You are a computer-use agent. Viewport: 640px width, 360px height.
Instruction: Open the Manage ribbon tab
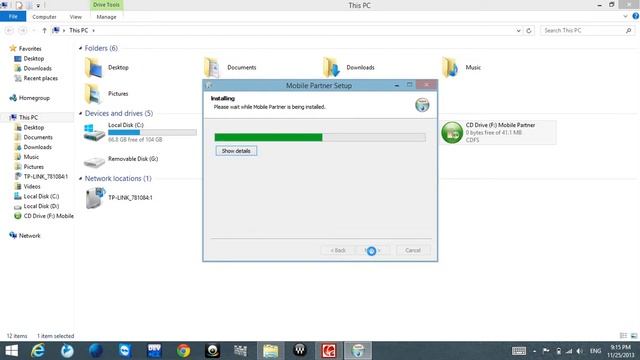(107, 17)
